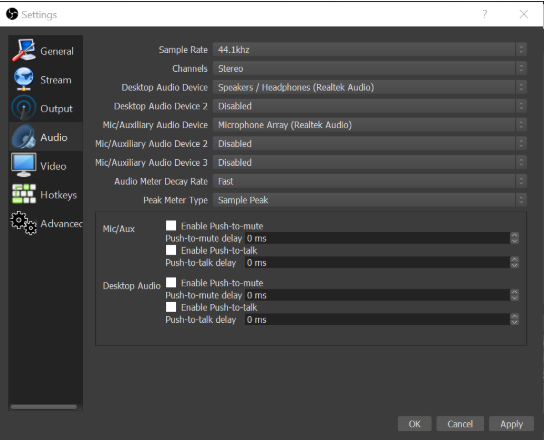Click the question mark help button
Image resolution: width=544 pixels, height=440 pixels.
point(485,14)
